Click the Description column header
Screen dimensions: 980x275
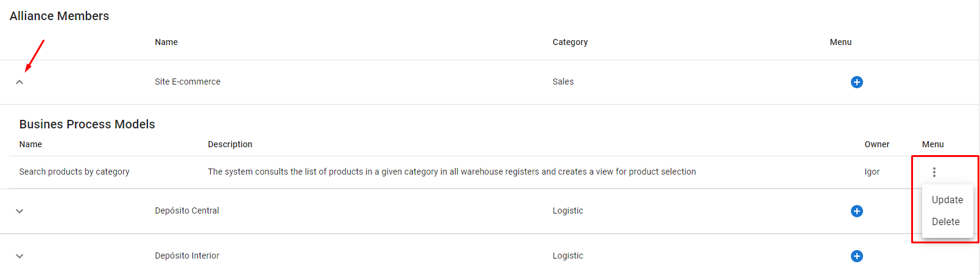point(230,144)
